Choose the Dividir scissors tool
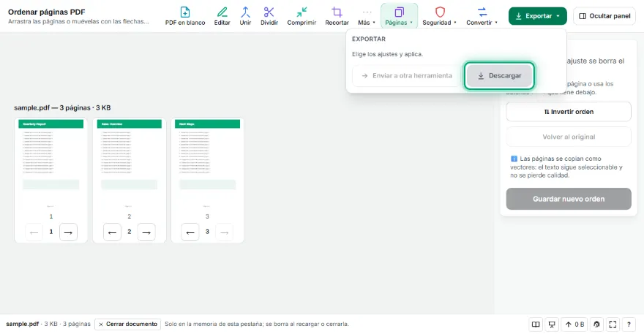The height and width of the screenshot is (334, 644). (269, 16)
